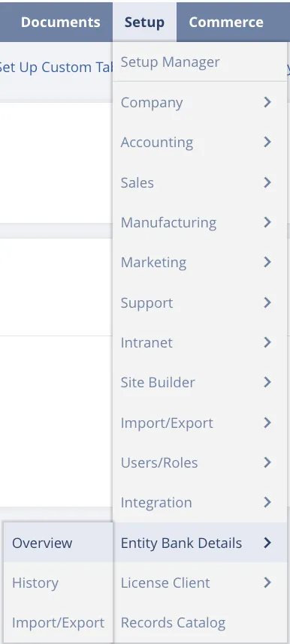Select Import/Export in the left submenu
Image resolution: width=290 pixels, height=644 pixels.
58,623
